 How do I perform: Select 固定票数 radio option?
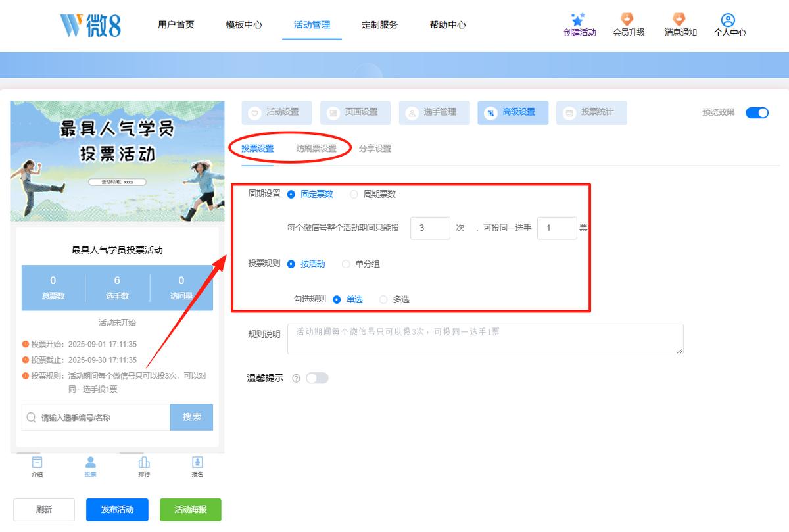pyautogui.click(x=310, y=194)
